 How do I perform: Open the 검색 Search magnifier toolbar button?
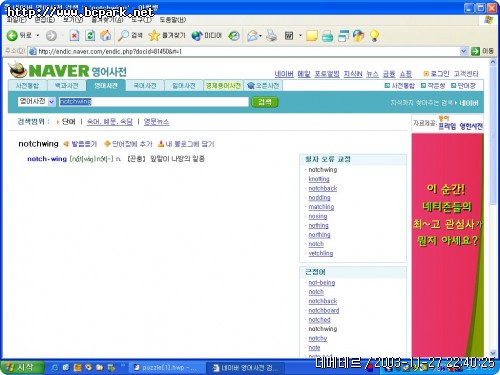[130, 35]
